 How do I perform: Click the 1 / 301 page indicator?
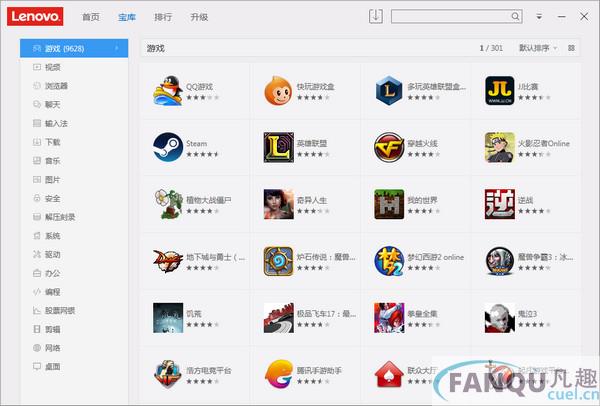(491, 48)
